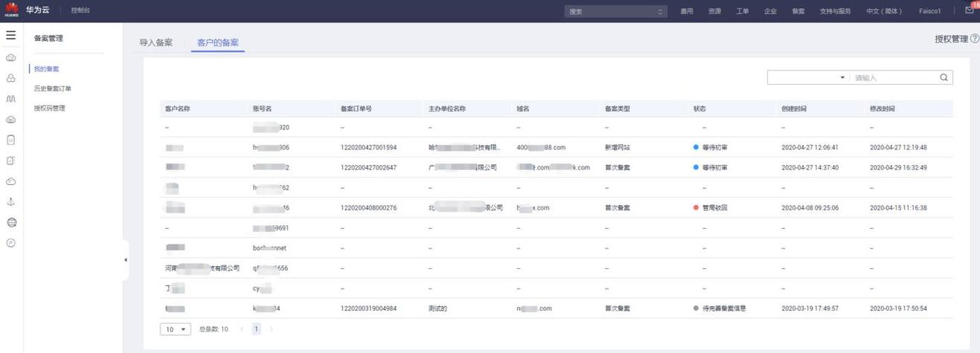The height and width of the screenshot is (353, 980).
Task: Click the 账号名 column header
Action: [262, 109]
